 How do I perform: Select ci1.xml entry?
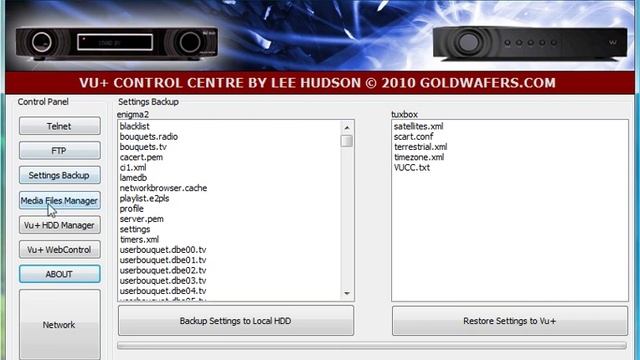pyautogui.click(x=133, y=167)
